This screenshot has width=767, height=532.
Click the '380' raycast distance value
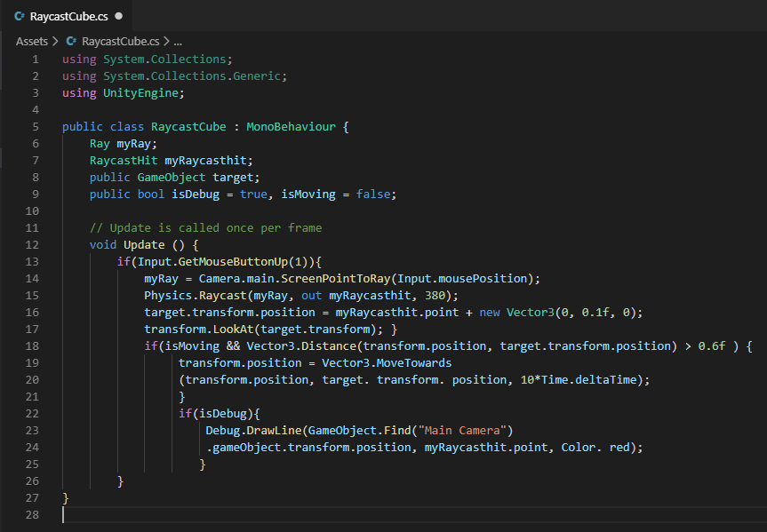tap(435, 296)
